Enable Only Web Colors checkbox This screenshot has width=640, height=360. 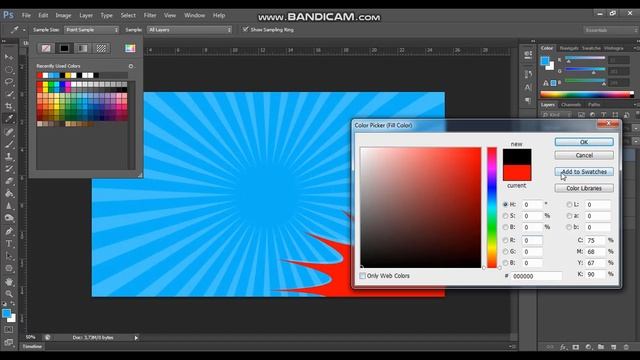tap(362, 276)
